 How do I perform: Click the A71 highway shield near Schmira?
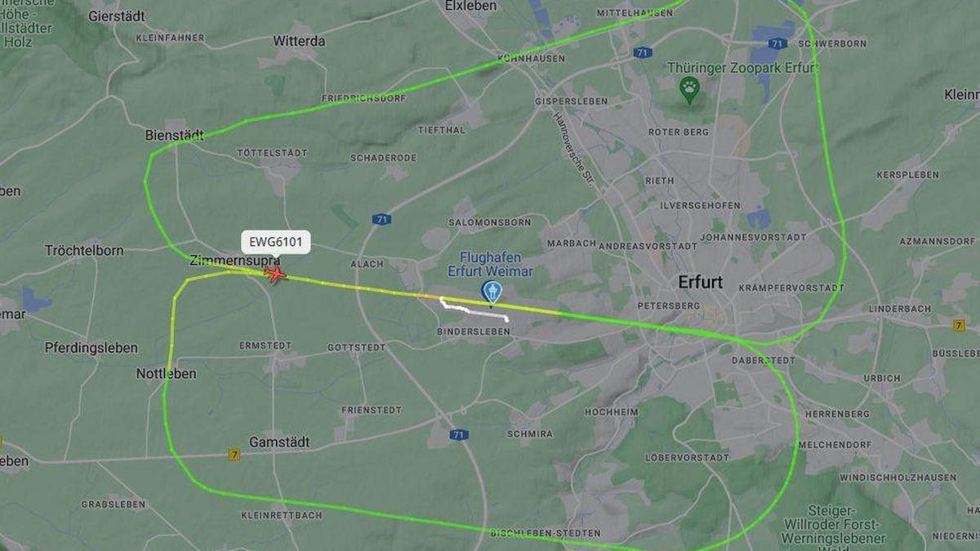tap(459, 435)
